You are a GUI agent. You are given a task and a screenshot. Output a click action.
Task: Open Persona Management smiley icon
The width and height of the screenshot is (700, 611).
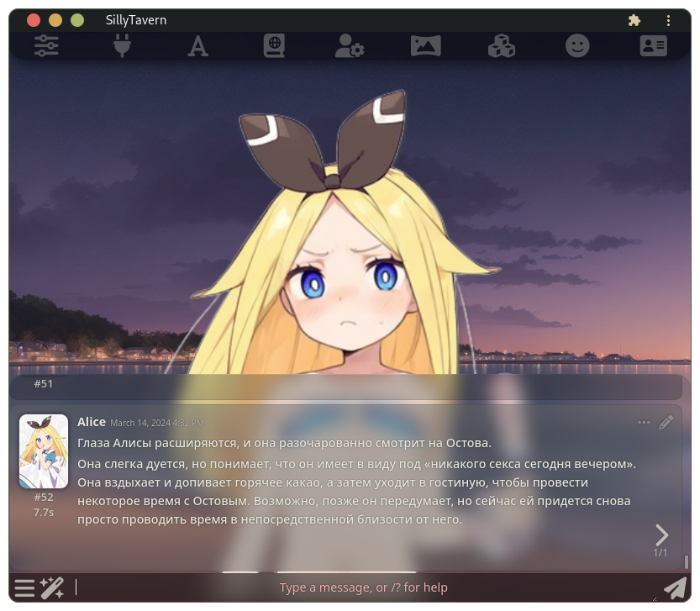tap(577, 45)
